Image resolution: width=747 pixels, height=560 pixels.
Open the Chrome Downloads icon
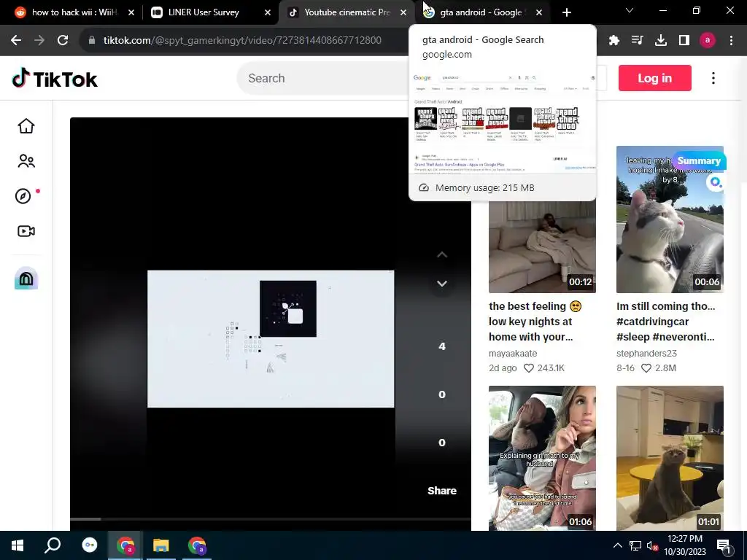[x=661, y=41]
